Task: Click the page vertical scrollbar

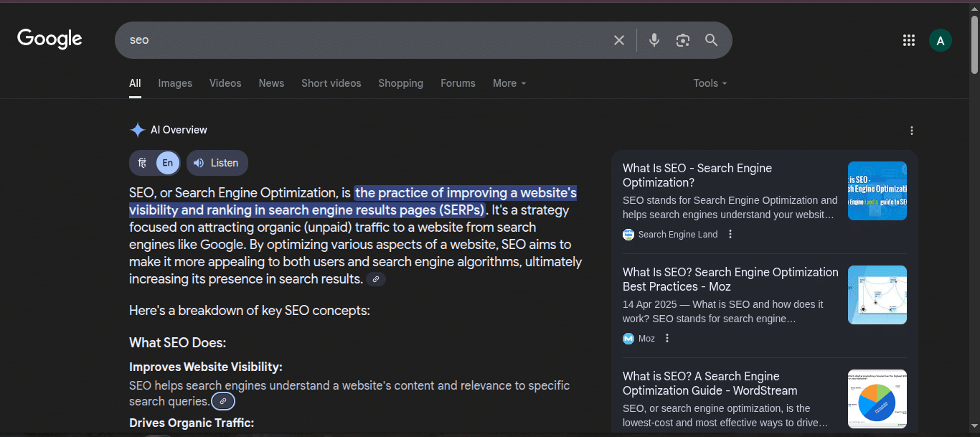Action: tap(974, 44)
